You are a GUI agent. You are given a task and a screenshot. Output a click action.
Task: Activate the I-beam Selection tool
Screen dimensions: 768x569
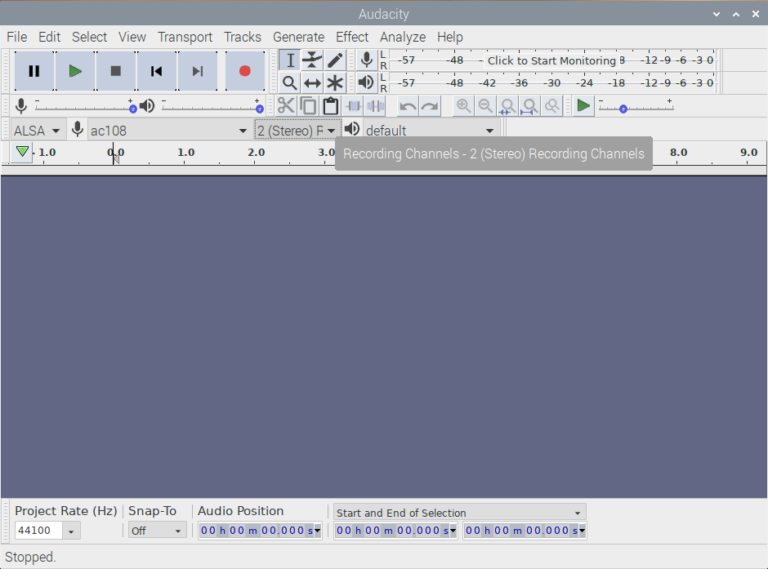(x=289, y=60)
